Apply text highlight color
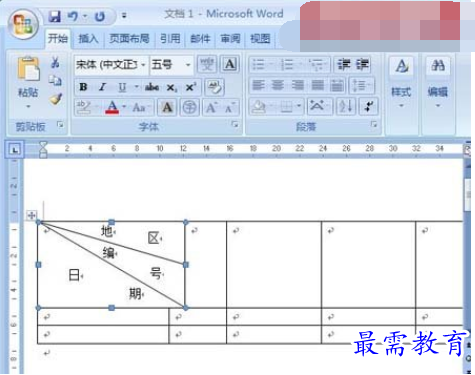This screenshot has height=375, width=475. pos(84,107)
